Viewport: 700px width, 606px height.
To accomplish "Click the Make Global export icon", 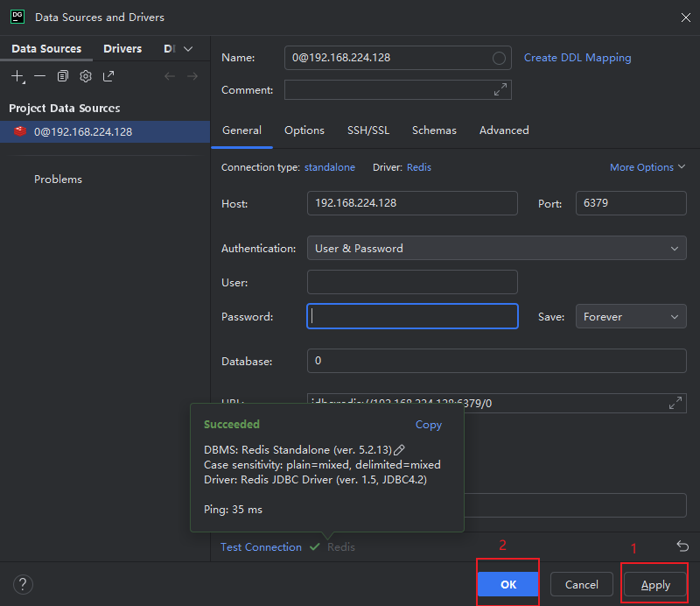I will [x=108, y=76].
